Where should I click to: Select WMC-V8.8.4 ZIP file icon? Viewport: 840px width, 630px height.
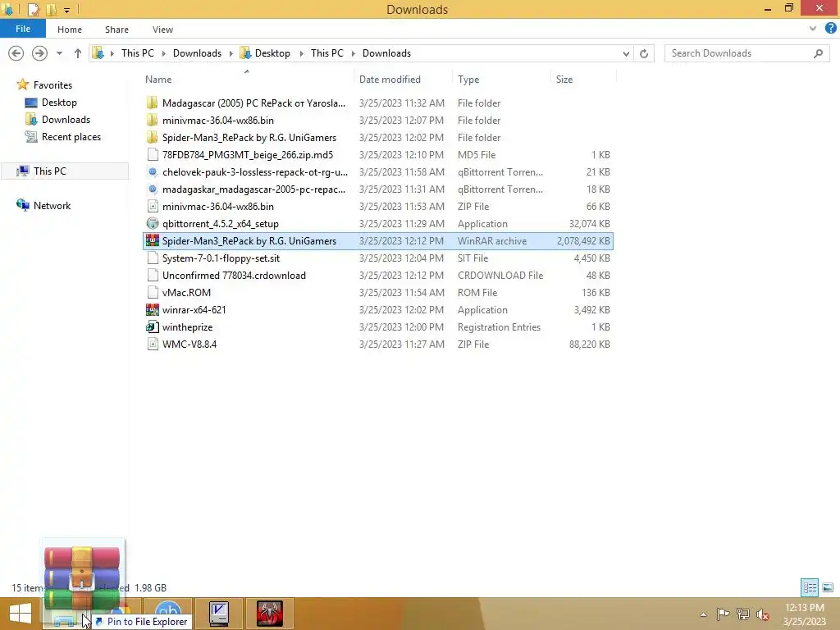pyautogui.click(x=152, y=344)
